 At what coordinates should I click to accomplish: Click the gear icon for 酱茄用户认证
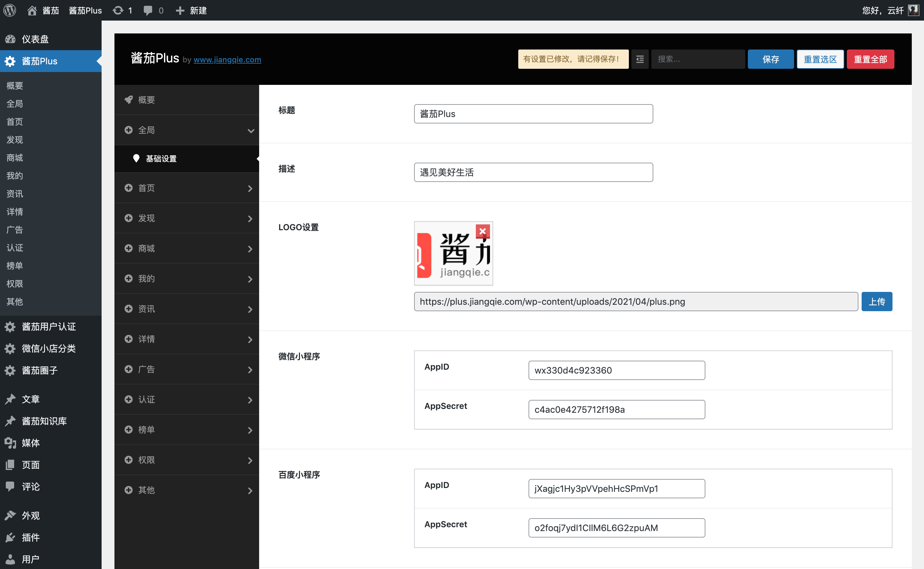click(x=10, y=327)
